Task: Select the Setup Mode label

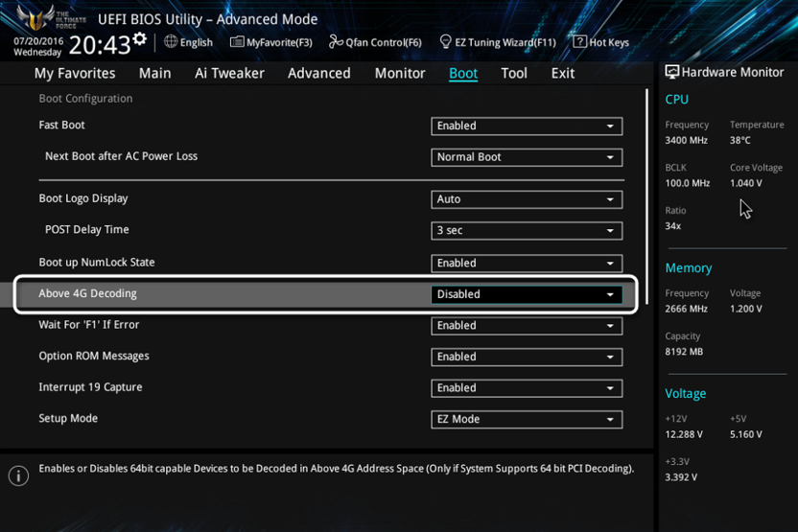Action: [68, 419]
